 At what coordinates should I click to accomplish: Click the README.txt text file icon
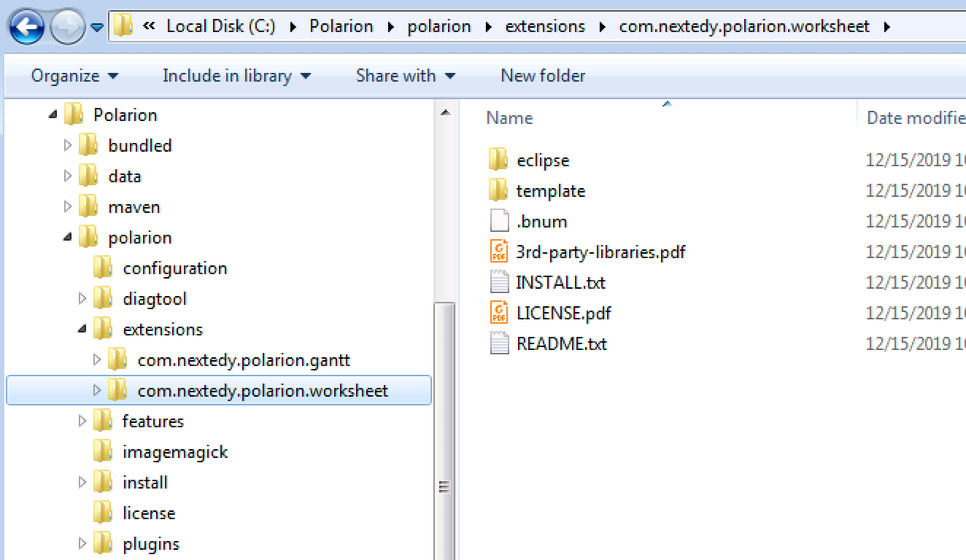(499, 343)
